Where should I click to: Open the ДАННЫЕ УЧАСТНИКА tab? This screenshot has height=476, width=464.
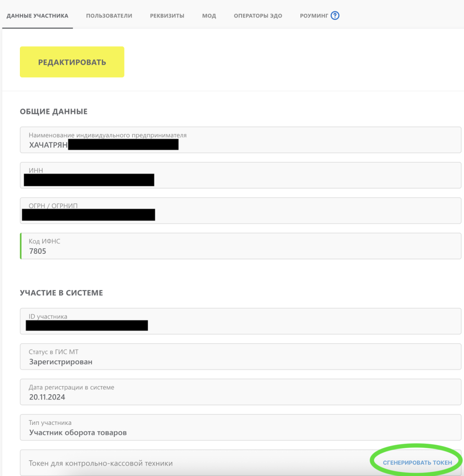(37, 16)
